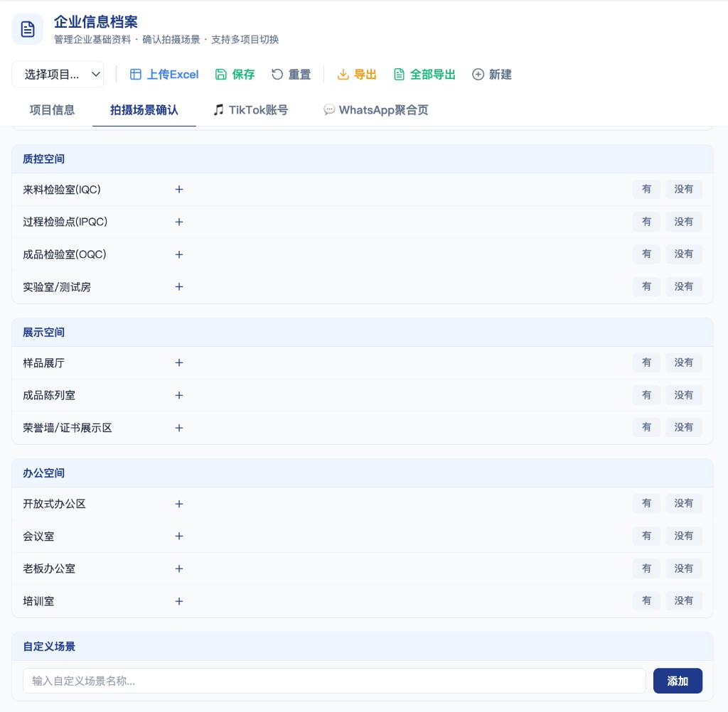Select 有 for 实验室/测试房
728x712 pixels.
pos(646,286)
